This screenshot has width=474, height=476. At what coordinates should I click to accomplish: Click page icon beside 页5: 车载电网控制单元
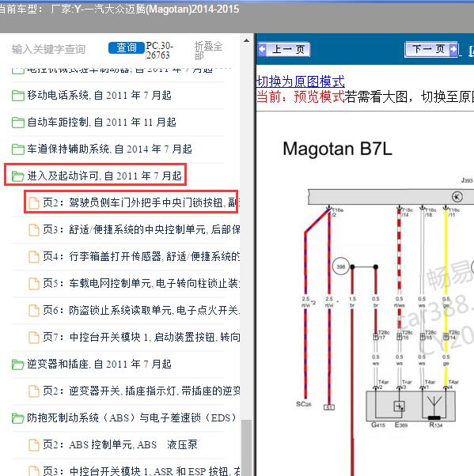pyautogui.click(x=34, y=284)
